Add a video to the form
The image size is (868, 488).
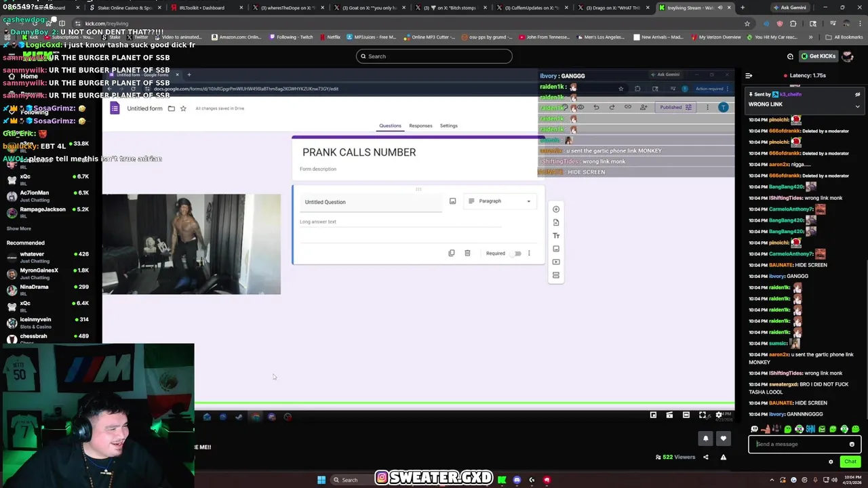(556, 262)
